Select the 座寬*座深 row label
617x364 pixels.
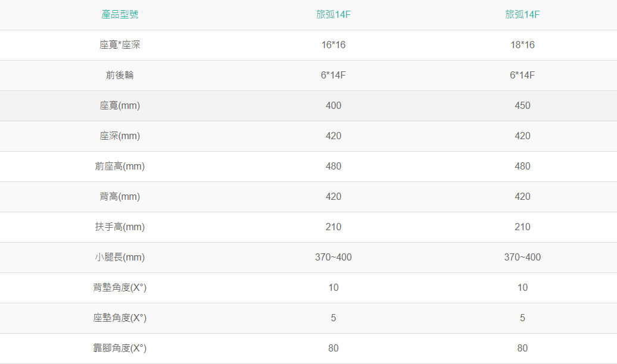click(120, 45)
